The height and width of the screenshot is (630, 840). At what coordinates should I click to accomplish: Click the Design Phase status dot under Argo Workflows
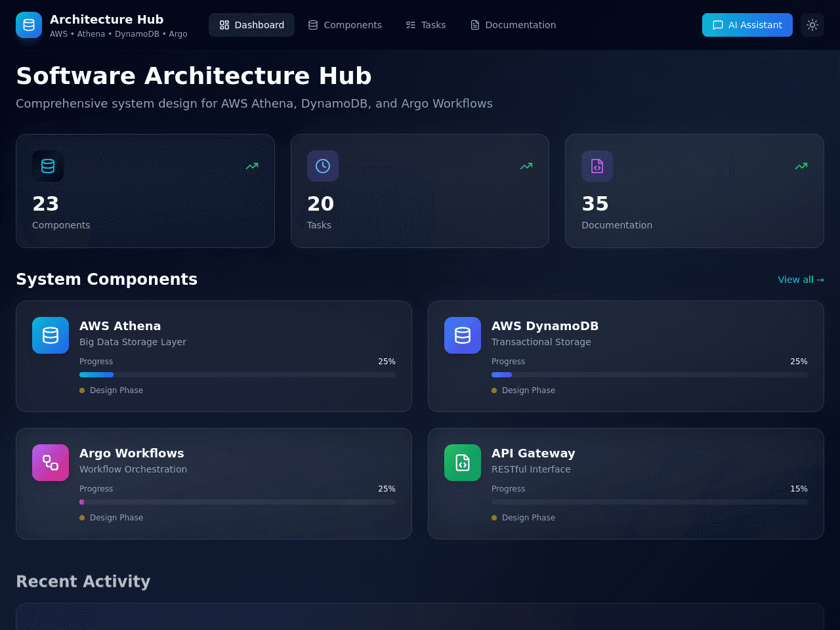[x=82, y=518]
